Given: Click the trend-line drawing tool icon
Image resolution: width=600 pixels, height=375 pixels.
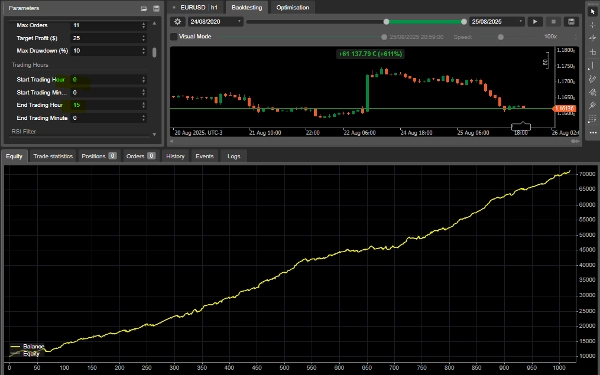Looking at the screenshot, I should pos(592,38).
